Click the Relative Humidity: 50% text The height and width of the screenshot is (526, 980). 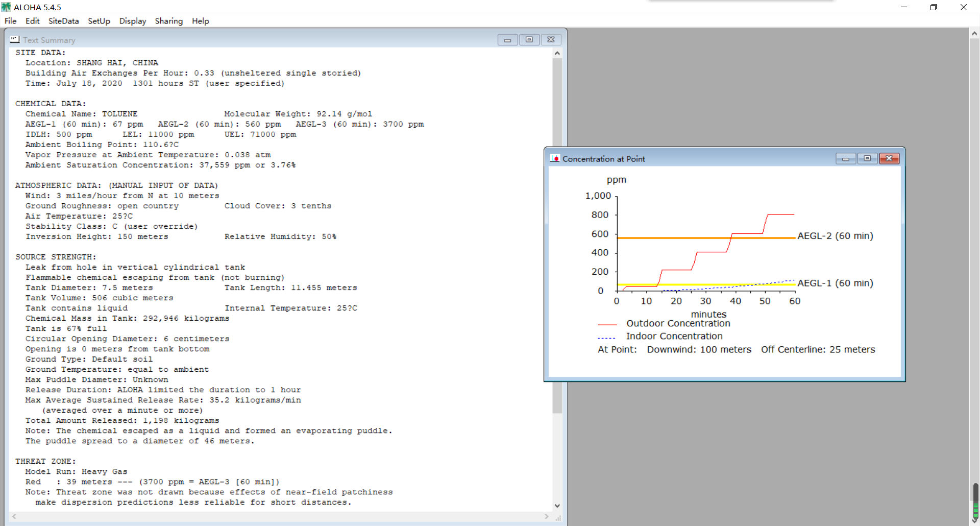pos(281,236)
